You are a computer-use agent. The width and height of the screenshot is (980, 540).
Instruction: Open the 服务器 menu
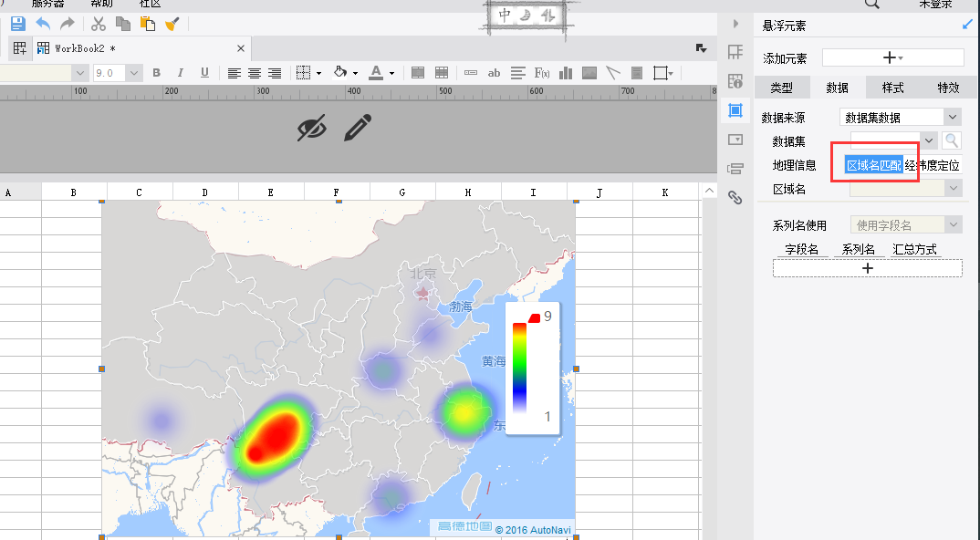point(48,3)
